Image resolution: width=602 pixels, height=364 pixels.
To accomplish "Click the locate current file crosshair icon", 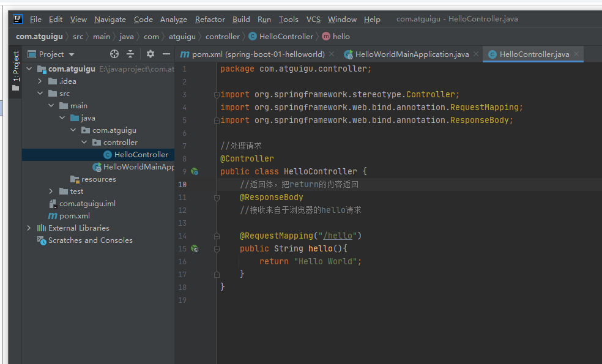I will [x=114, y=54].
